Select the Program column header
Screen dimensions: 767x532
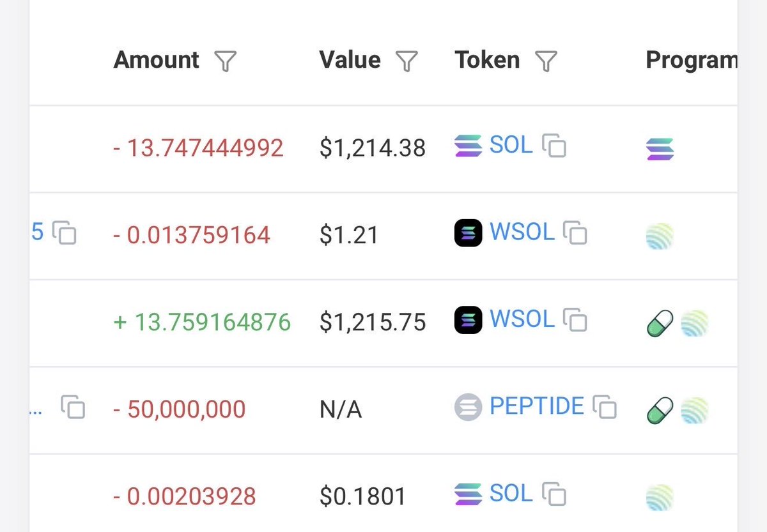tap(691, 60)
